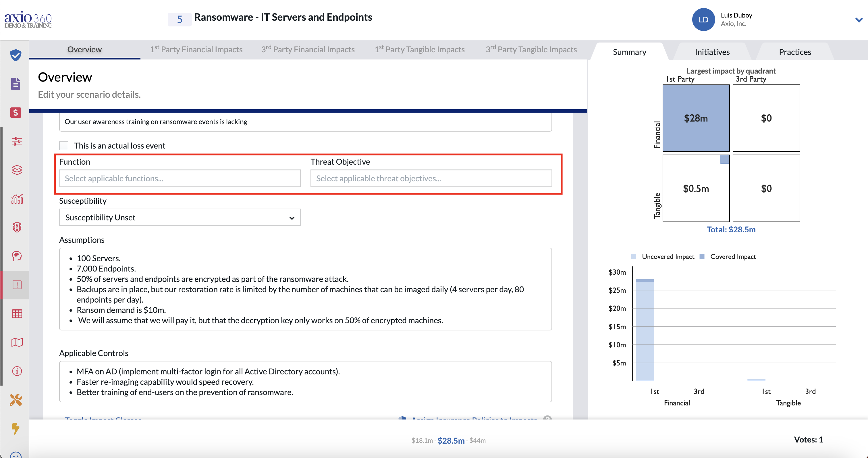Open the traffic light sidebar icon
Viewport: 868px width, 458px height.
17,228
